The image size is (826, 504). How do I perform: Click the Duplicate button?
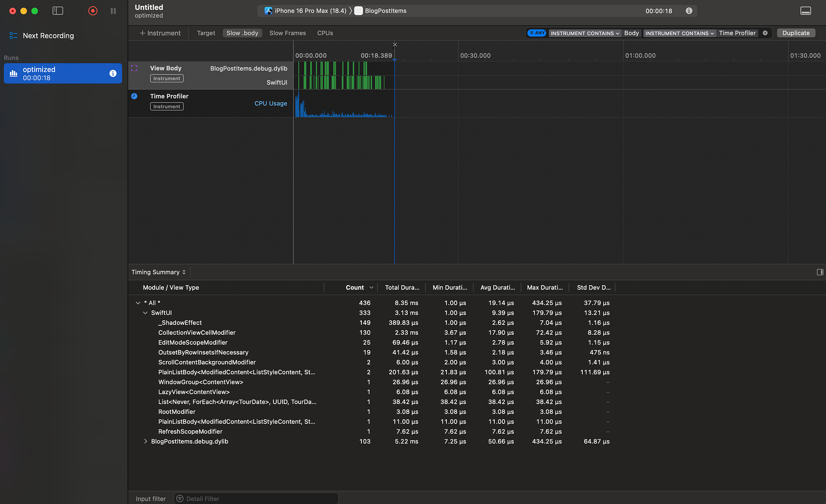click(x=795, y=33)
